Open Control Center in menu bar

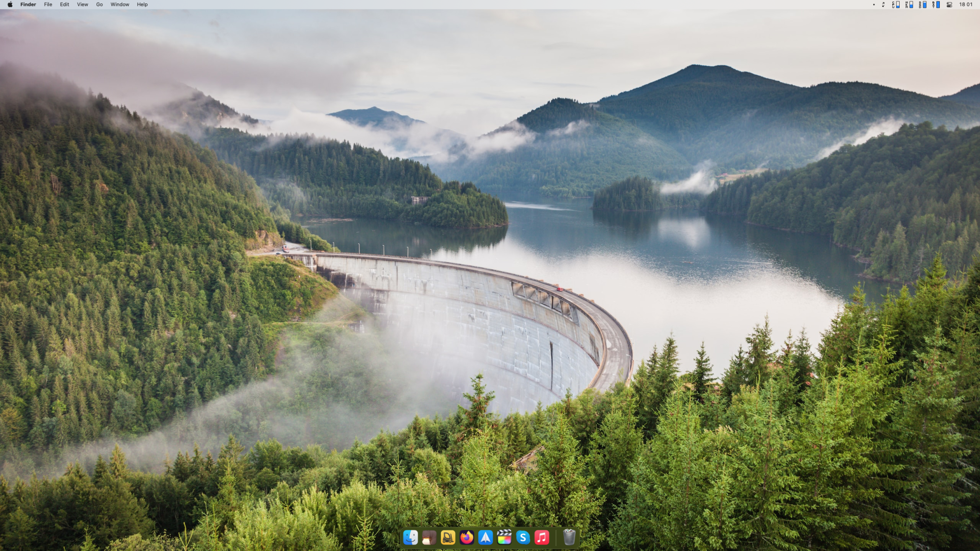(949, 4)
